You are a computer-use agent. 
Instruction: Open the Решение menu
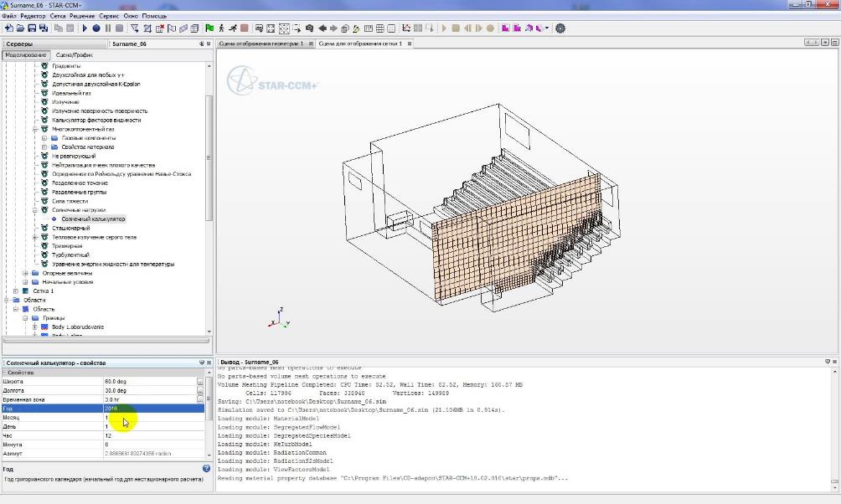82,16
